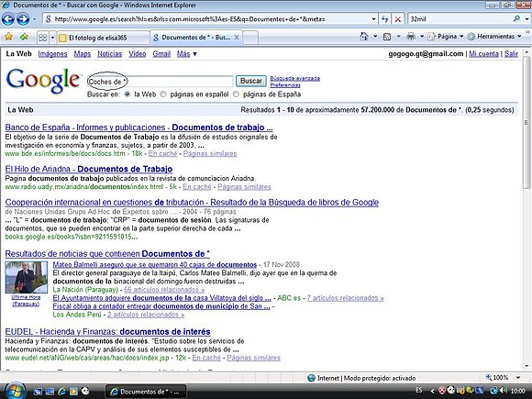The width and height of the screenshot is (532, 399).
Task: Expand the Más menu
Action: (x=186, y=54)
